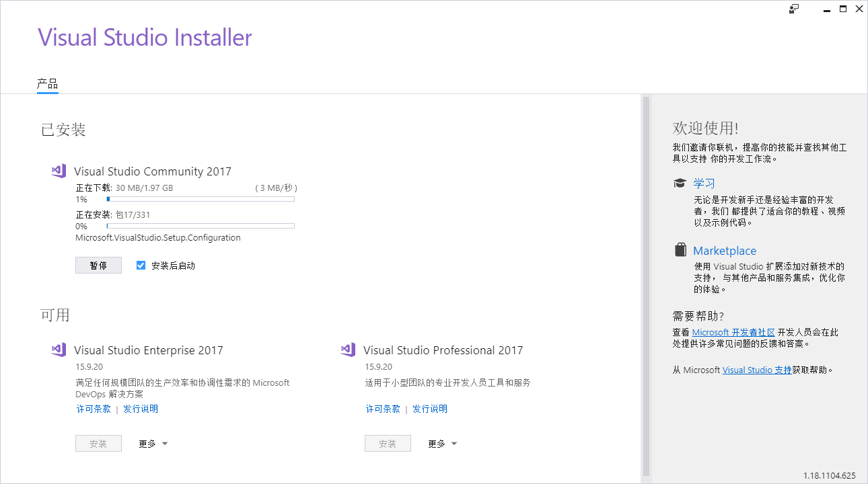Image resolution: width=868 pixels, height=484 pixels.
Task: Open 发行说明 for Visual Studio Enterprise 2017
Action: [141, 408]
